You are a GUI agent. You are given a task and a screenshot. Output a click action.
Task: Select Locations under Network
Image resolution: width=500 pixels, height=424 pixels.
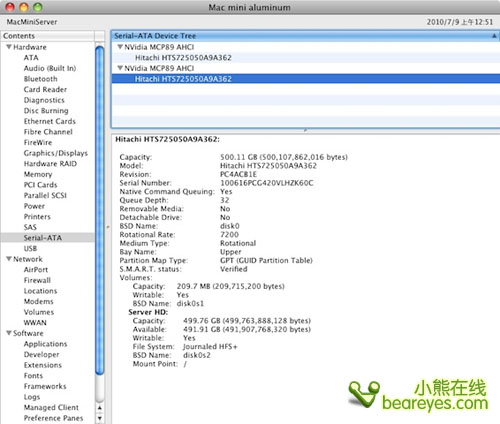tap(40, 291)
